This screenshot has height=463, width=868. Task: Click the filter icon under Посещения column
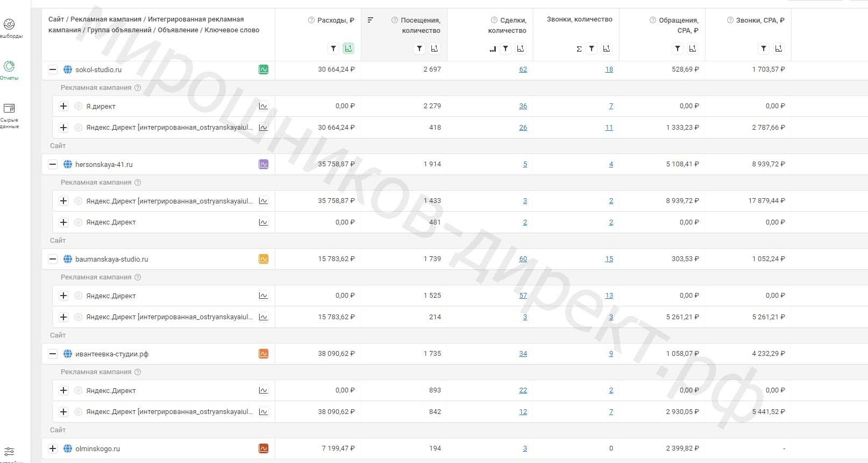419,48
